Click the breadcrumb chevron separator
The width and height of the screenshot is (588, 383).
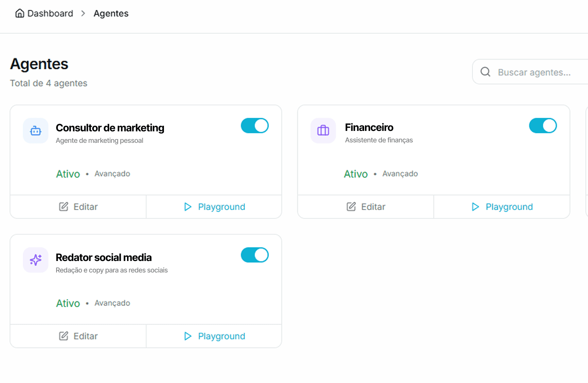pos(83,14)
